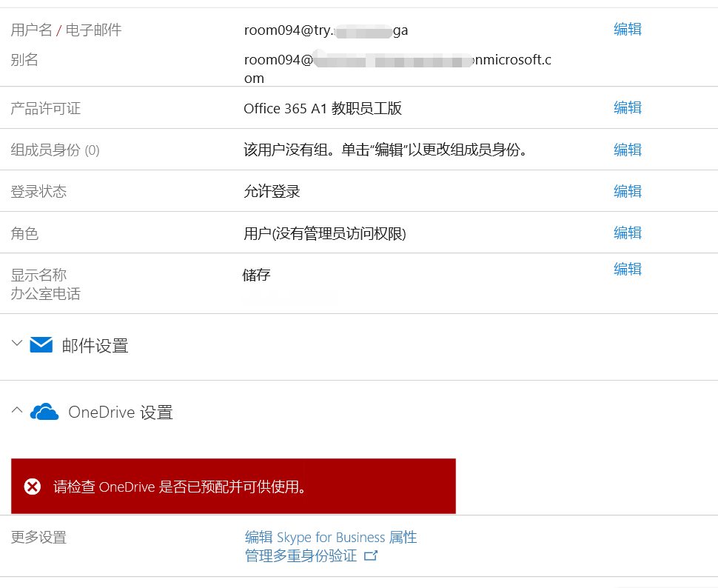The image size is (718, 588).
Task: Click the OneDrive cloud icon
Action: point(44,412)
